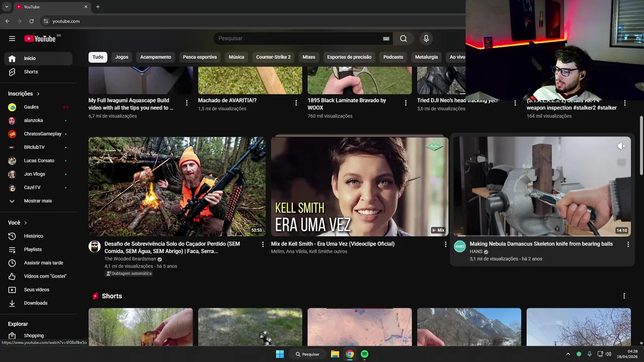Open Shopping under Explorar
The image size is (644, 362).
click(x=38, y=335)
